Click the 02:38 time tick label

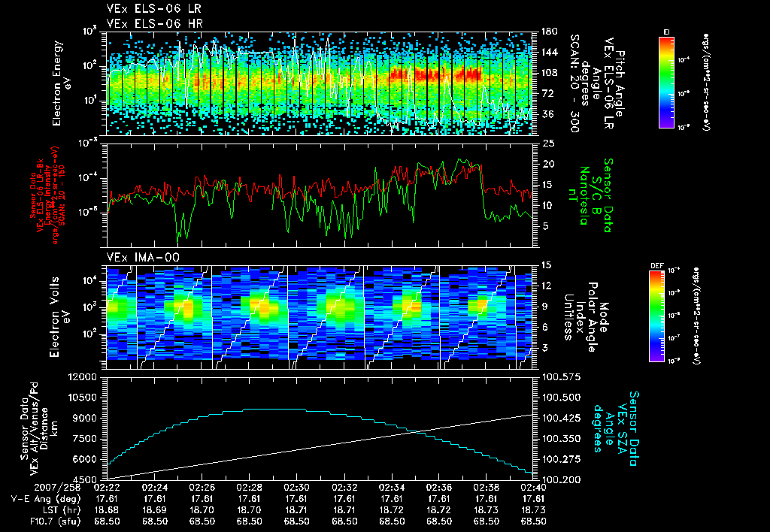[487, 488]
